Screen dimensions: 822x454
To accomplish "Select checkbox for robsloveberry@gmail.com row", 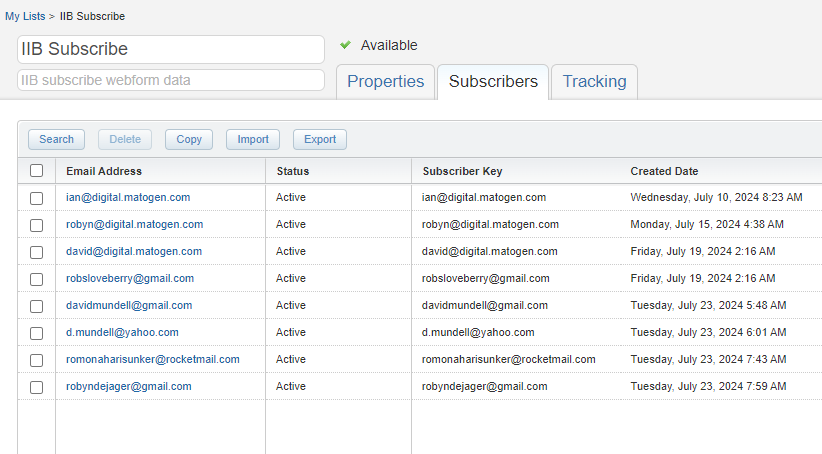I will tap(37, 279).
